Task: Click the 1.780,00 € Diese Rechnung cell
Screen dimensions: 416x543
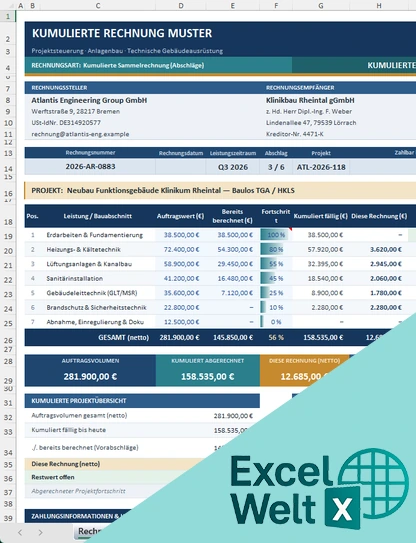Action: 379,293
